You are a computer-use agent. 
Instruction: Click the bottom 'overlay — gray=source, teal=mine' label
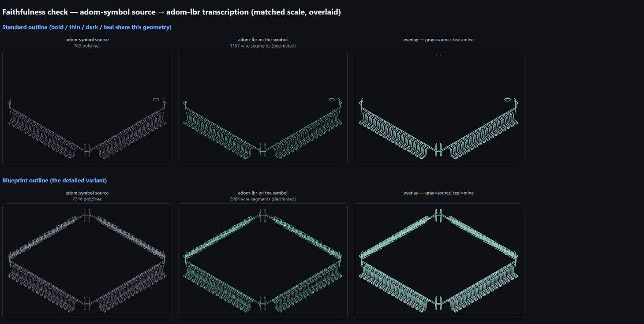(438, 193)
